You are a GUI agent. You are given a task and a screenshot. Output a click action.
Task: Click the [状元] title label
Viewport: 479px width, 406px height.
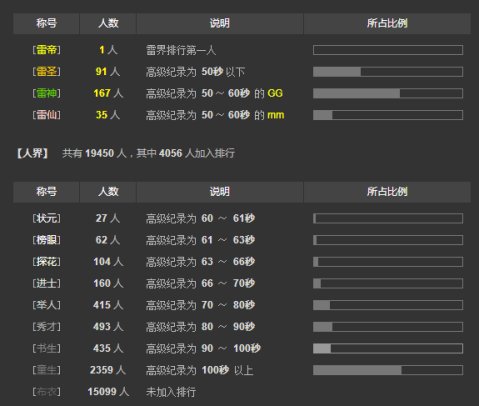(x=47, y=218)
